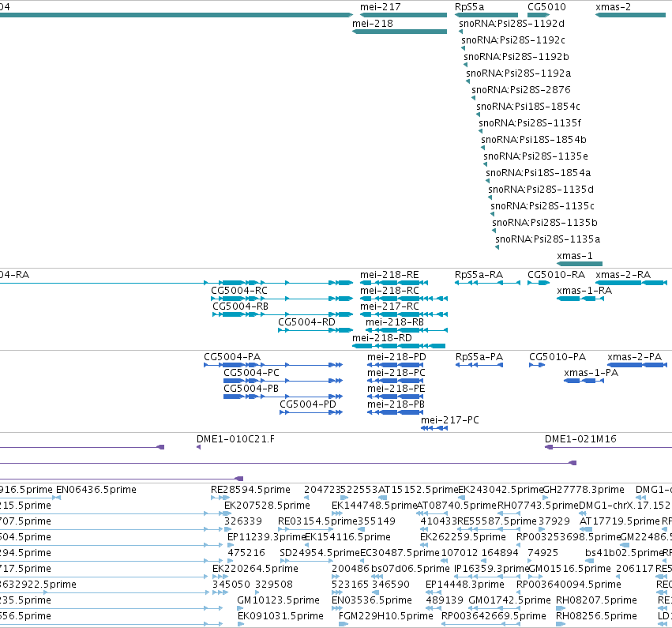Select the GH27778.3prime EST label
The height and width of the screenshot is (628, 672).
[584, 490]
